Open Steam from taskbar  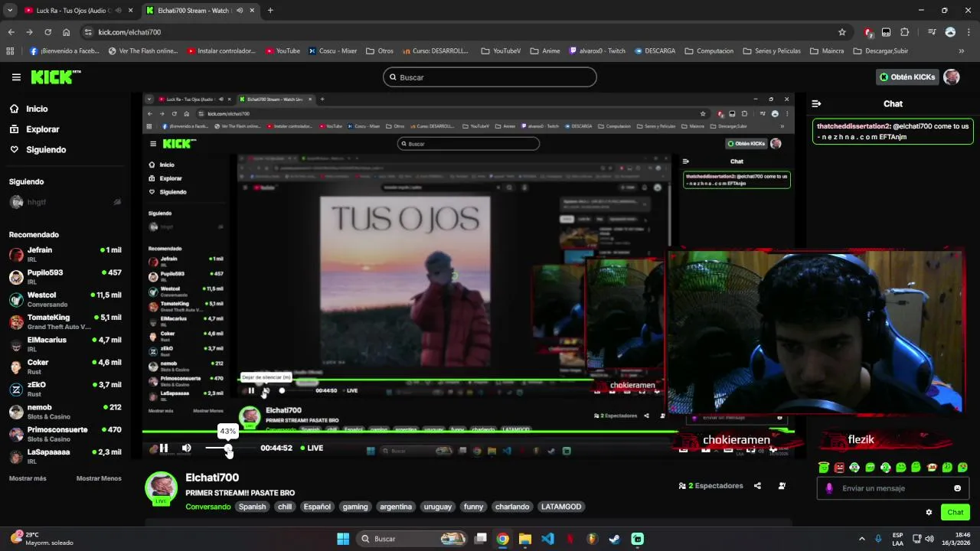pyautogui.click(x=615, y=539)
